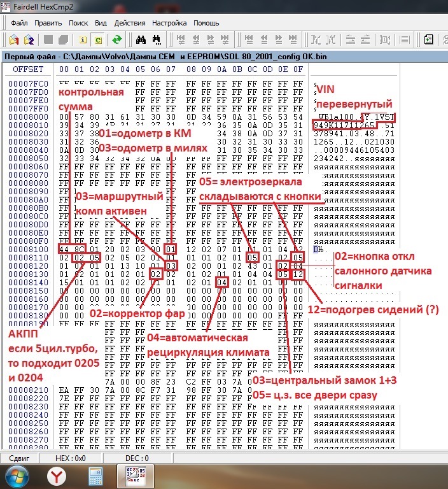The height and width of the screenshot is (489, 448).
Task: Click the grey Save file toolbar icon
Action: [x=48, y=40]
